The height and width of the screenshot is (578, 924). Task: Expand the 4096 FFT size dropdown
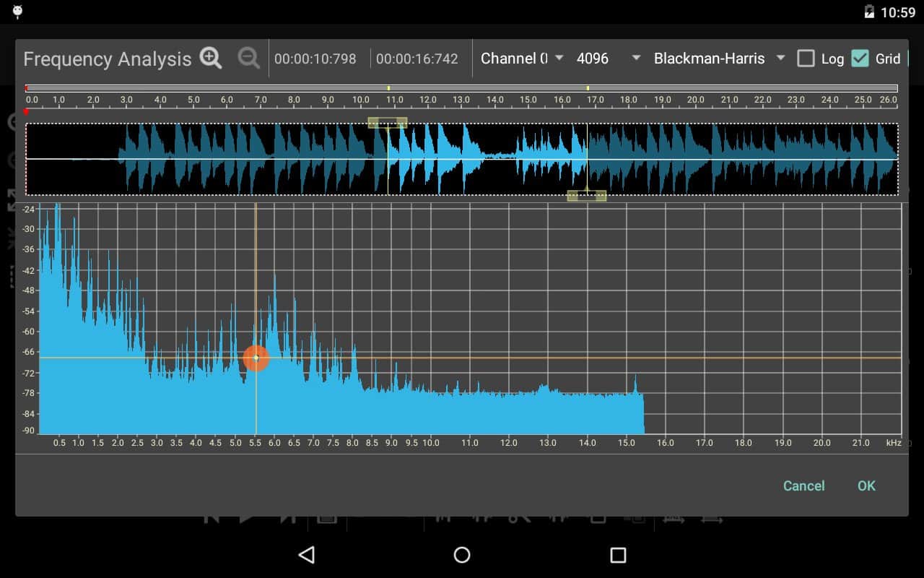click(608, 59)
